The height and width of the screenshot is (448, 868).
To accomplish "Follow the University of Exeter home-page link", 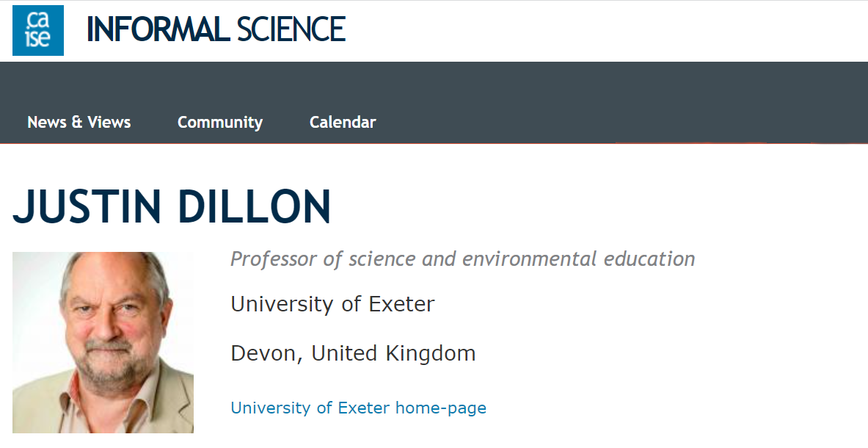I will pyautogui.click(x=358, y=408).
